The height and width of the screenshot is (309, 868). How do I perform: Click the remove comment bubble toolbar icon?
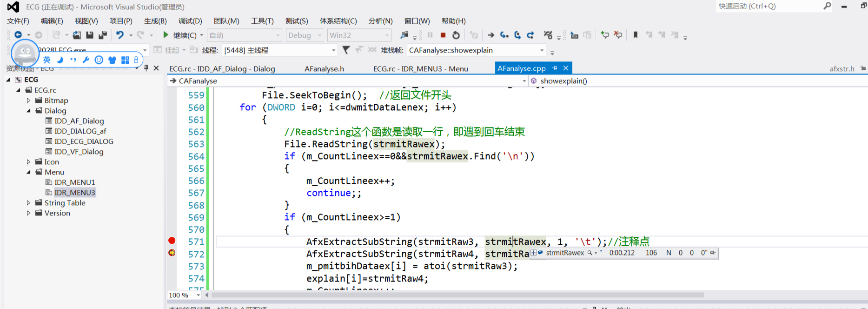(x=618, y=35)
